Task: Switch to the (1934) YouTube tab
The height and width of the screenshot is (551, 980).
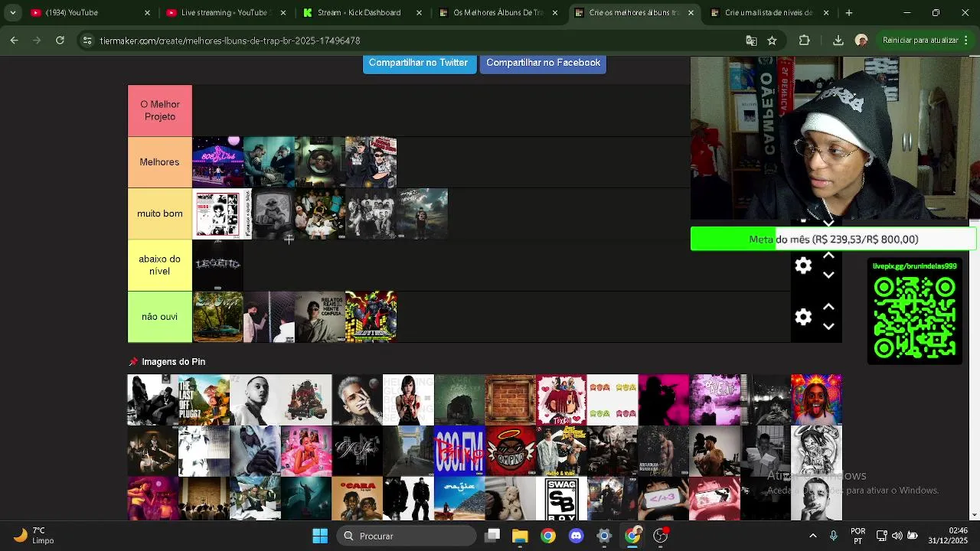Action: click(89, 13)
